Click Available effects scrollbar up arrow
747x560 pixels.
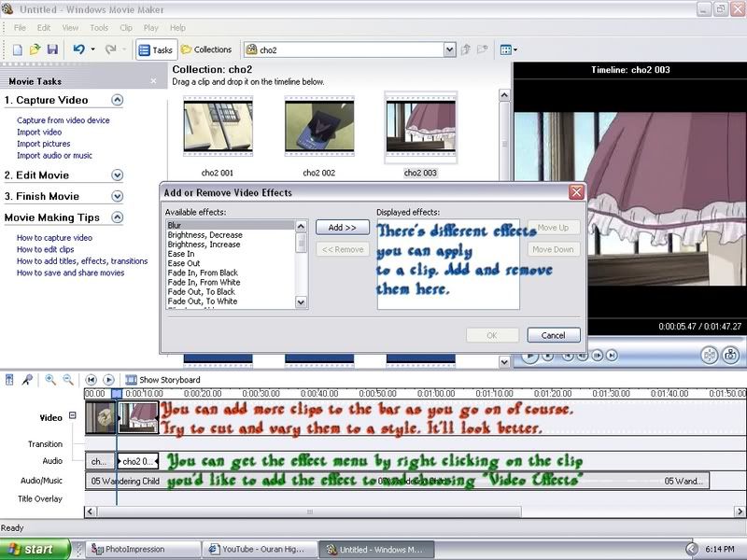click(x=301, y=226)
